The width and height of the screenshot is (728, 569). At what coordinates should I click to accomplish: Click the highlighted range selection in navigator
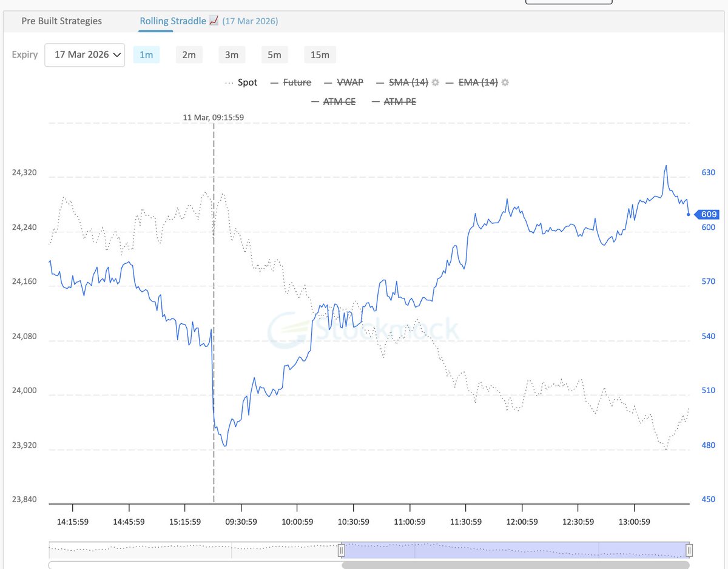(x=515, y=550)
